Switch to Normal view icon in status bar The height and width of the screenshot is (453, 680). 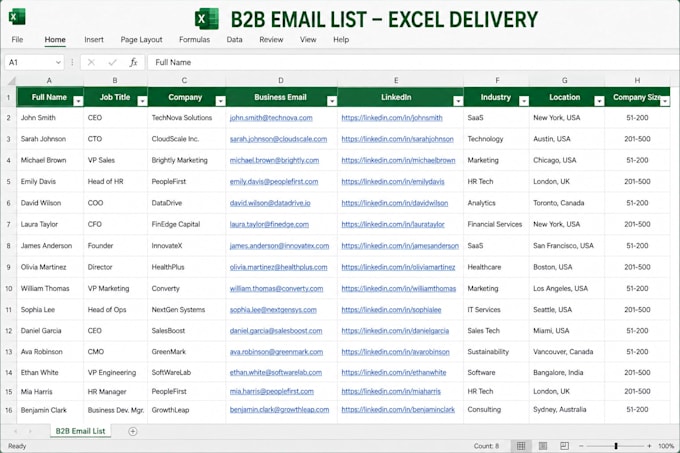pos(521,446)
